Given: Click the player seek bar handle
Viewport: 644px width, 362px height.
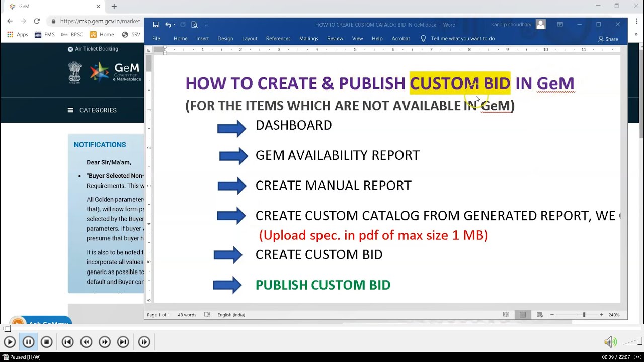Looking at the screenshot, I should 7,329.
